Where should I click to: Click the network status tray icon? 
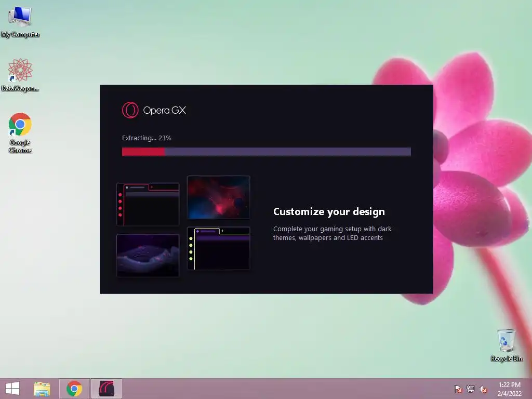coord(471,389)
